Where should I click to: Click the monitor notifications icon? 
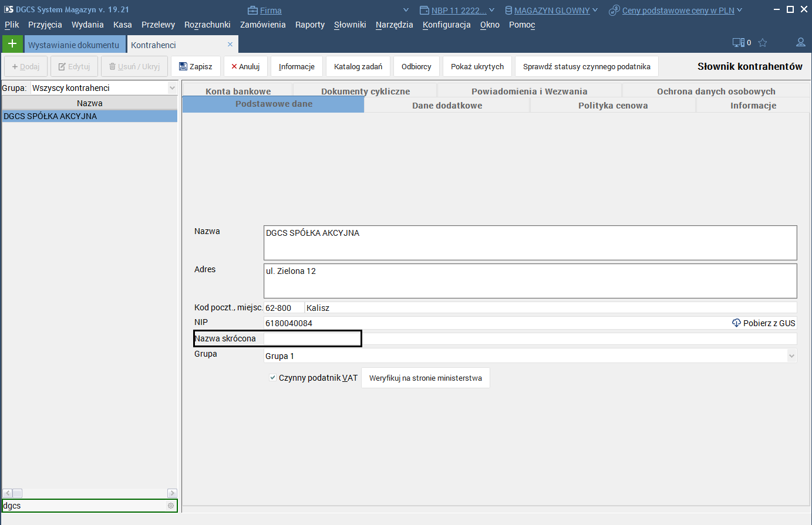click(738, 42)
